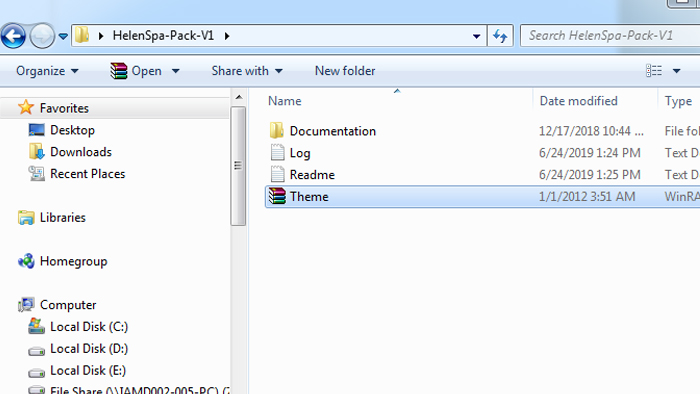Screen dimensions: 700x394
Task: Open Recent Places in Favorites
Action: 88,174
